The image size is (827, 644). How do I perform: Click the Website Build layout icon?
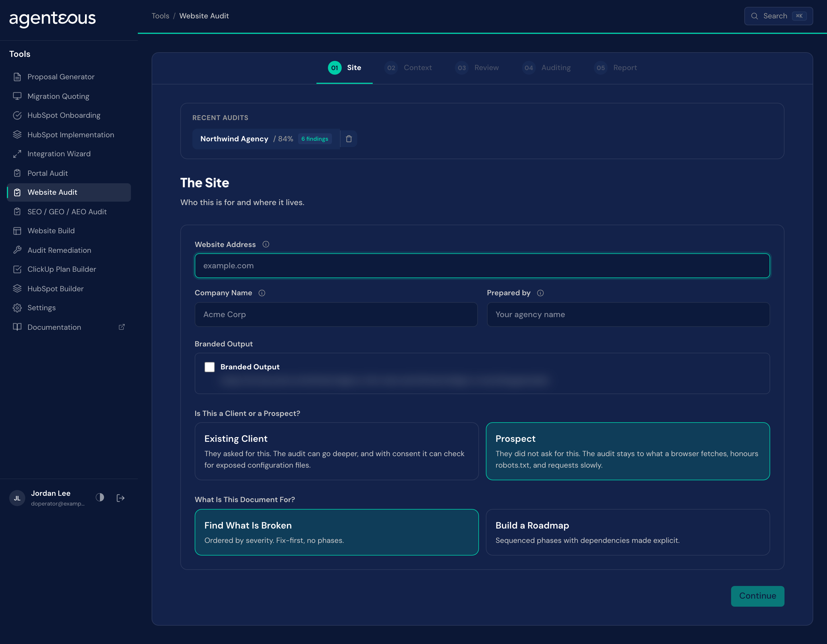[x=17, y=231]
